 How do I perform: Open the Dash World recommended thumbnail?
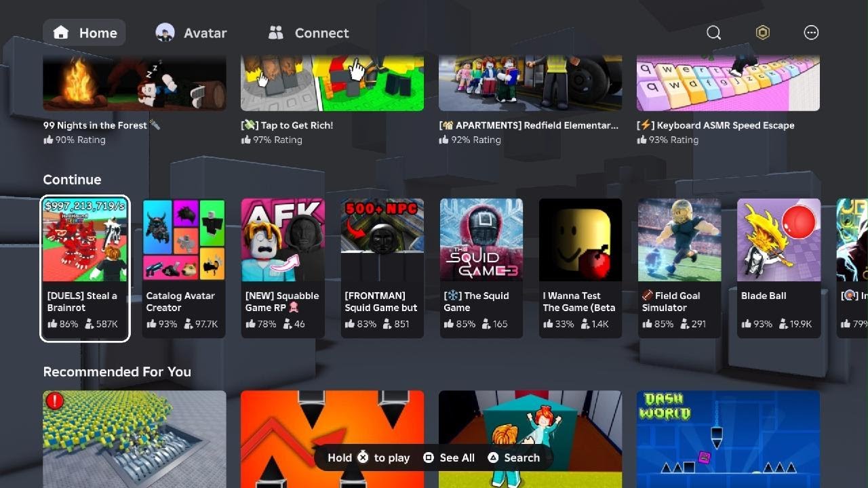point(728,439)
